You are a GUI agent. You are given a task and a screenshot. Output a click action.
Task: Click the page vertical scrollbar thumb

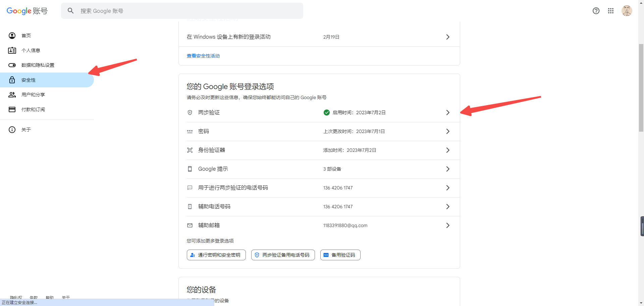coord(641,87)
